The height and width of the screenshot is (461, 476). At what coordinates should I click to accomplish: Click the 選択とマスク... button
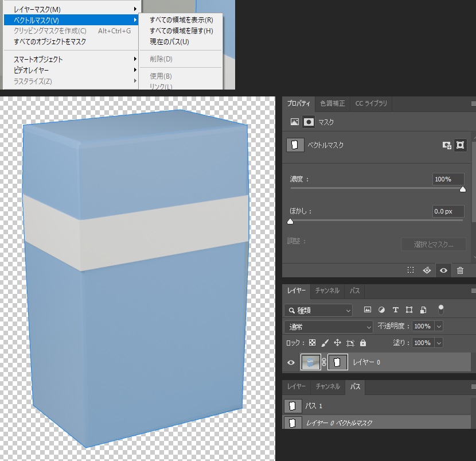tap(434, 245)
